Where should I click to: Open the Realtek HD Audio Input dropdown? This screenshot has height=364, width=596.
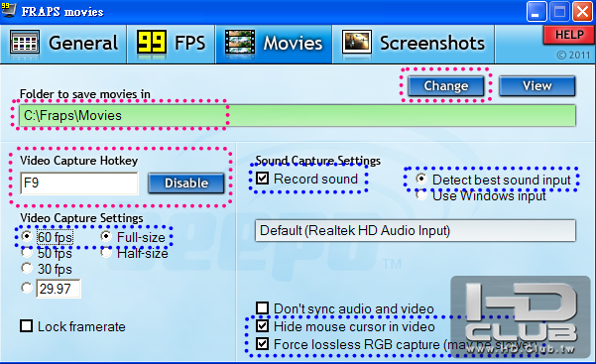416,230
